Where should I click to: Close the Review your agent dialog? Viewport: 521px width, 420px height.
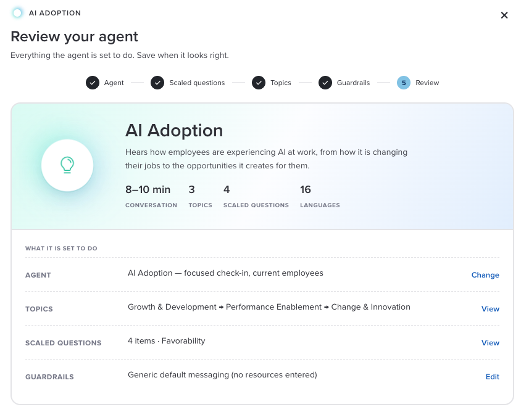pyautogui.click(x=504, y=15)
